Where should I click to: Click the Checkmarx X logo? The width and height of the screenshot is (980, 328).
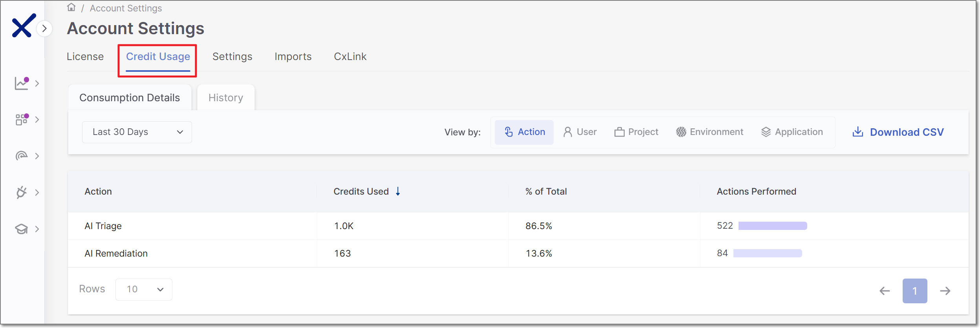(x=24, y=26)
